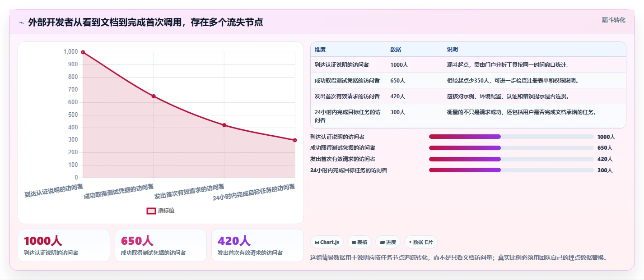Click x-axis label 成功取得测试凭据的访问者

119,191
